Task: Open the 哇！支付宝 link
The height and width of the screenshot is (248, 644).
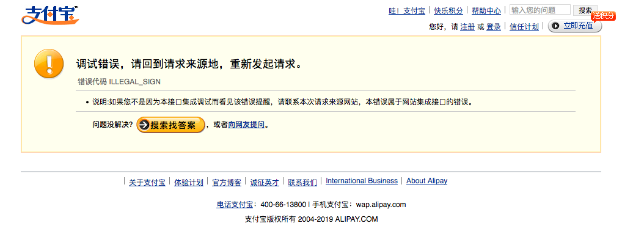Action: [x=407, y=11]
